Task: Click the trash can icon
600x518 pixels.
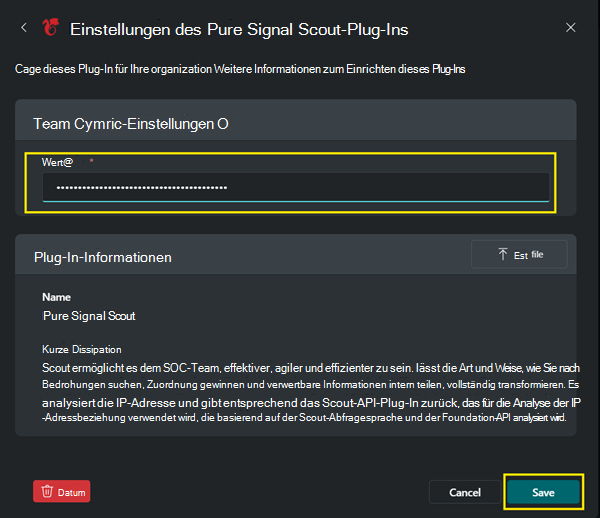Action: (47, 492)
